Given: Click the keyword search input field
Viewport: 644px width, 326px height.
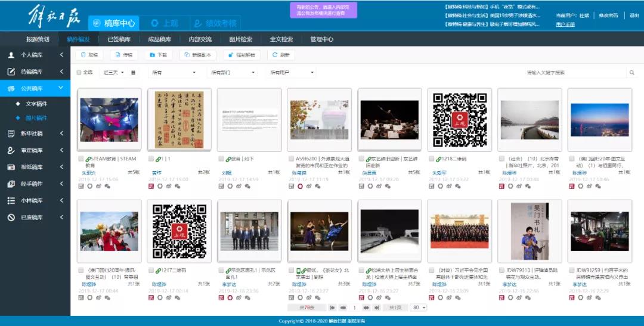Looking at the screenshot, I should (572, 73).
